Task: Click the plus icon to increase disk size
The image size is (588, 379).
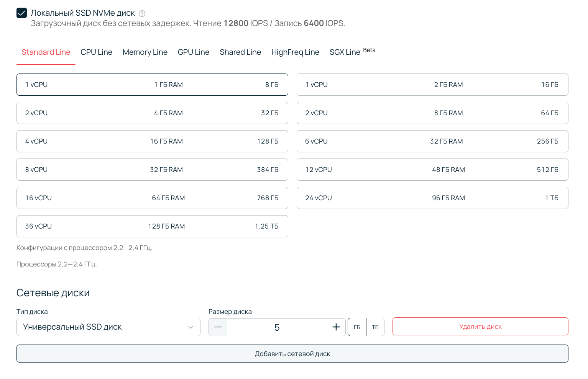Action: 336,327
